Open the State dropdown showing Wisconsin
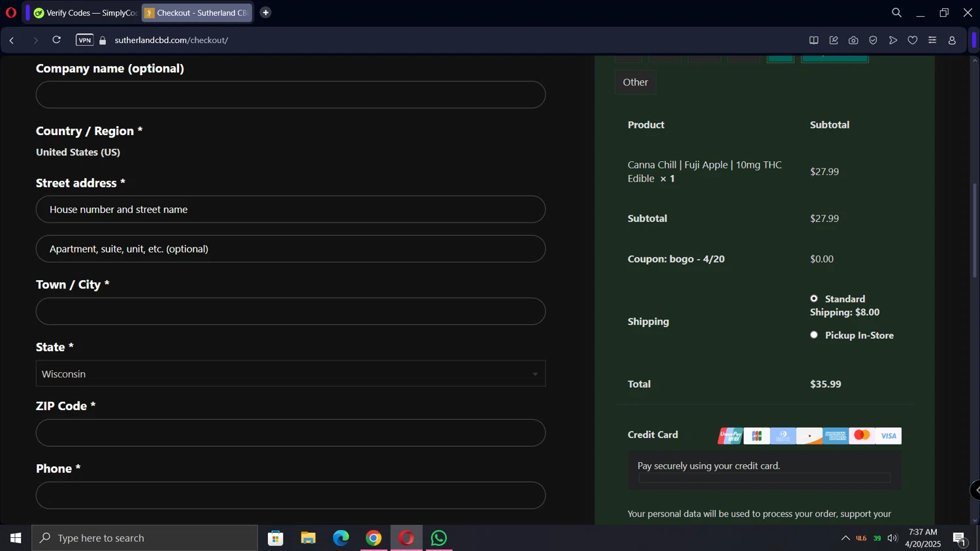Screen dimensions: 980x551 291,373
